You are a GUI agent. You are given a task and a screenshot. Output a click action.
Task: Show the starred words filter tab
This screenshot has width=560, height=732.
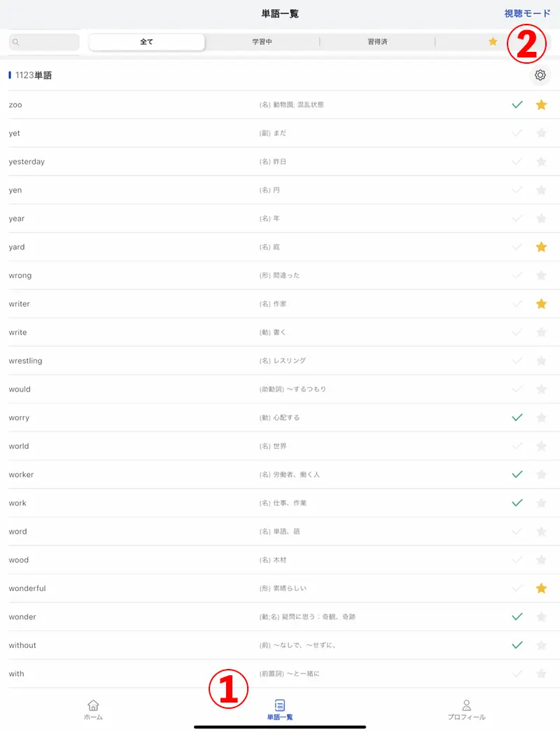pyautogui.click(x=492, y=42)
